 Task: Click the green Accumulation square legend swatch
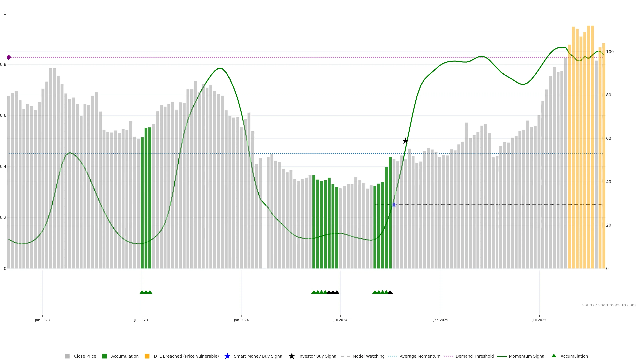pos(104,356)
